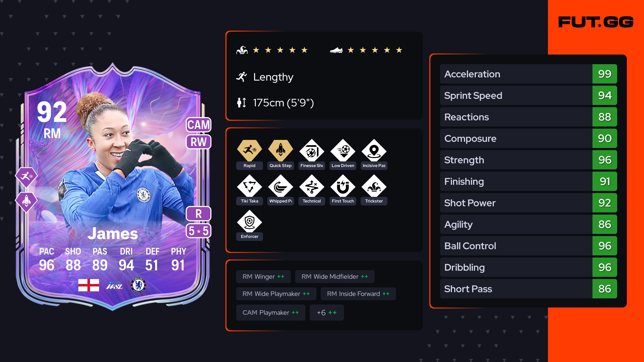Click the Incisive Pass playstyle icon

pos(374,150)
